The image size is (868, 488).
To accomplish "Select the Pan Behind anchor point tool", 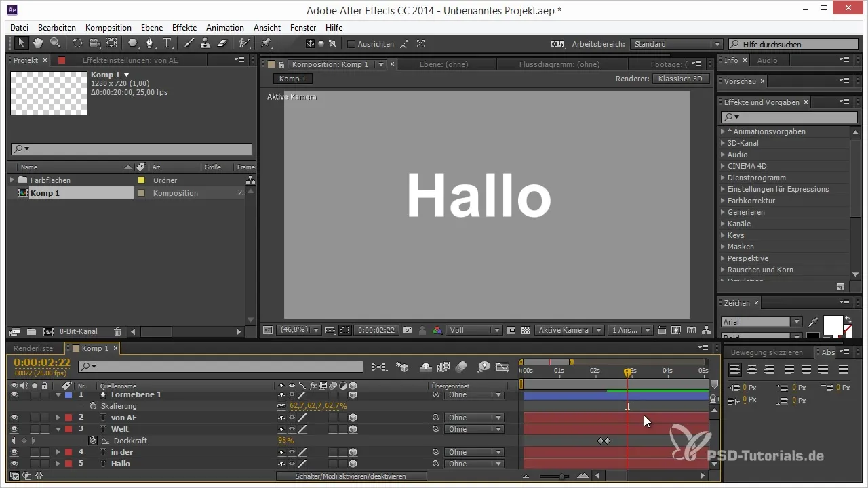I will pos(111,43).
